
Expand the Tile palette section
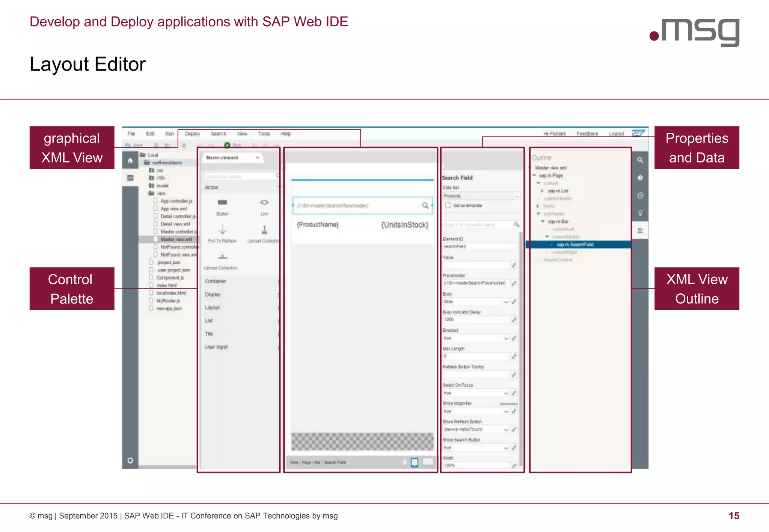tap(241, 334)
